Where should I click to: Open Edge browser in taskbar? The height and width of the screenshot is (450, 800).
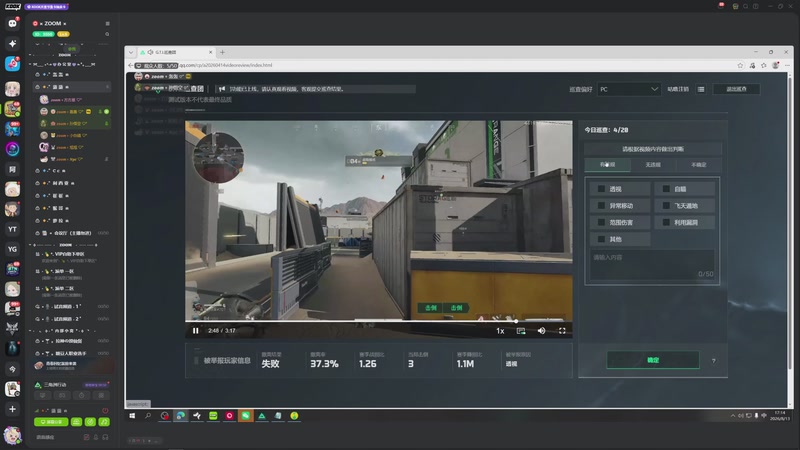pos(181,416)
